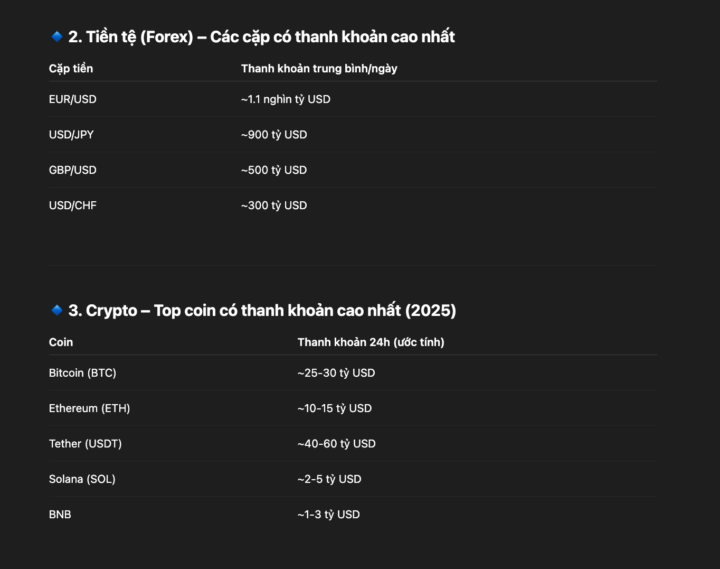
Task: Click the Ethereum (ETH) cell
Action: [90, 408]
